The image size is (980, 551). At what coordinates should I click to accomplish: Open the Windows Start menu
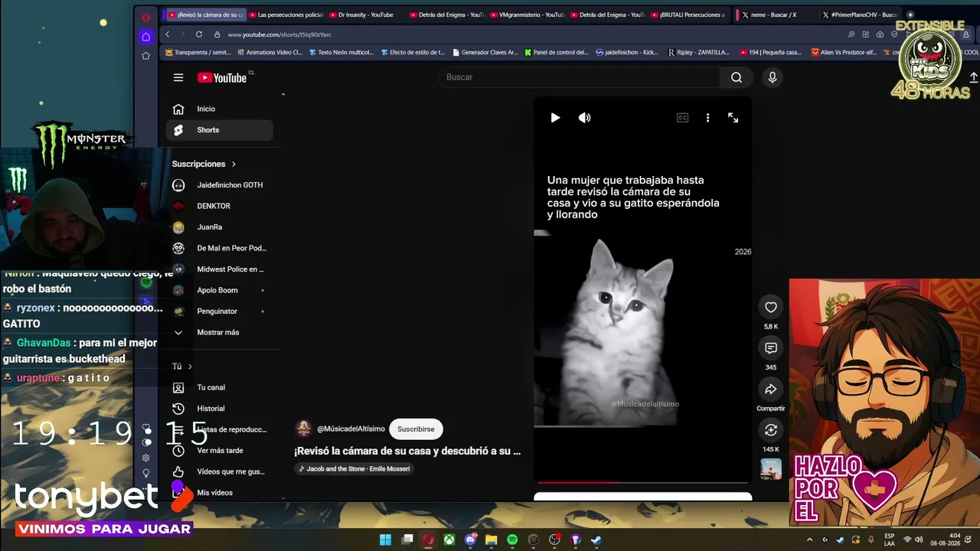(x=385, y=540)
